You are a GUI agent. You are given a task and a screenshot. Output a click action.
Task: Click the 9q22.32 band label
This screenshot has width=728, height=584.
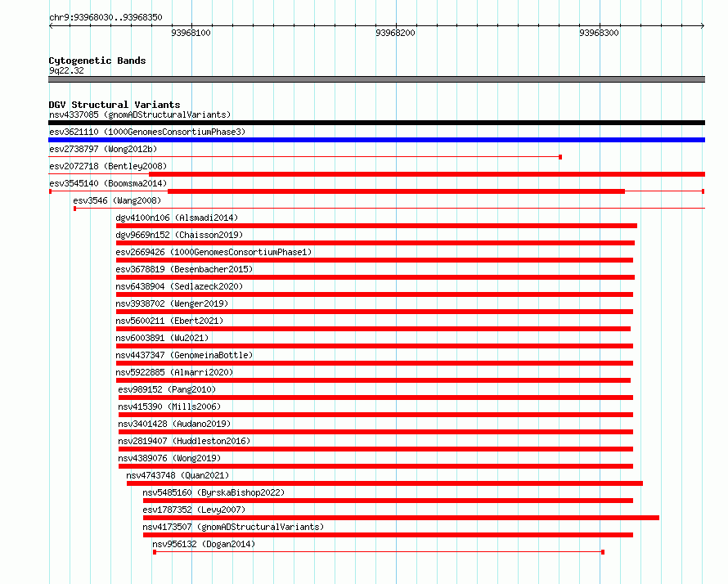pos(66,70)
